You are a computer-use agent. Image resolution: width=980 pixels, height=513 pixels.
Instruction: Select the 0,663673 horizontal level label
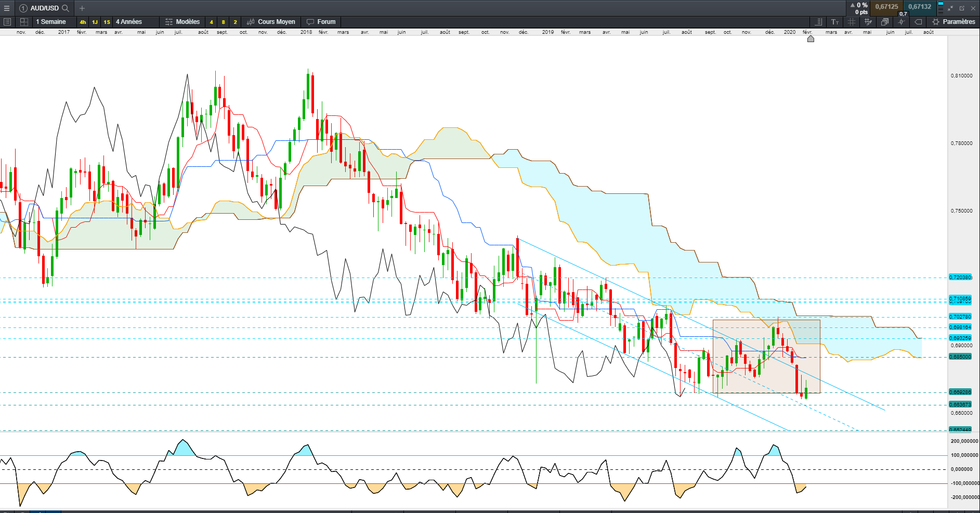tap(960, 404)
